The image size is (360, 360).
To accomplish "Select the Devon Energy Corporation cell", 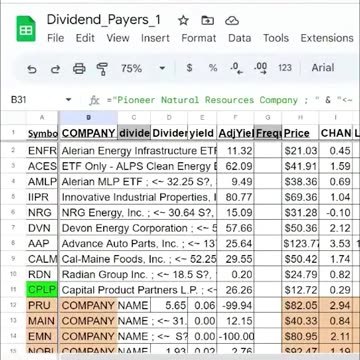I will pyautogui.click(x=138, y=228).
